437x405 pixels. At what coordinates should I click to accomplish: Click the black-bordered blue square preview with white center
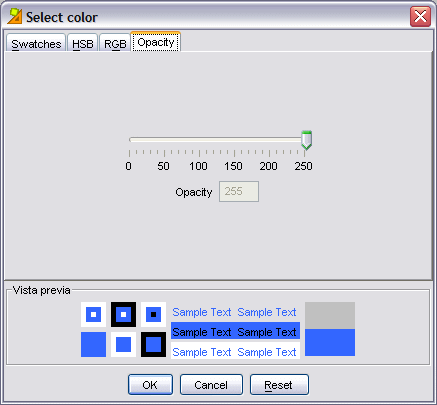pos(123,314)
